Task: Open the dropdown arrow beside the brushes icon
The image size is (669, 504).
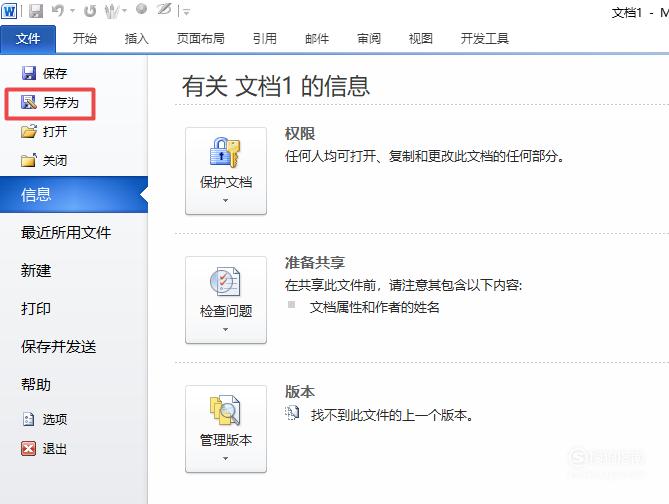Action: pos(124,11)
